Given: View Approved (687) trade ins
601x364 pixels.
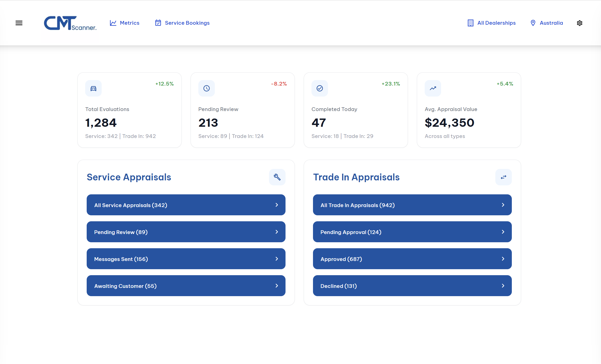Looking at the screenshot, I should point(412,259).
